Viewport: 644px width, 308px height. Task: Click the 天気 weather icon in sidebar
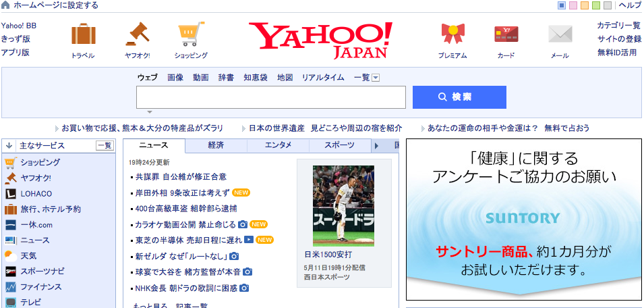11,256
